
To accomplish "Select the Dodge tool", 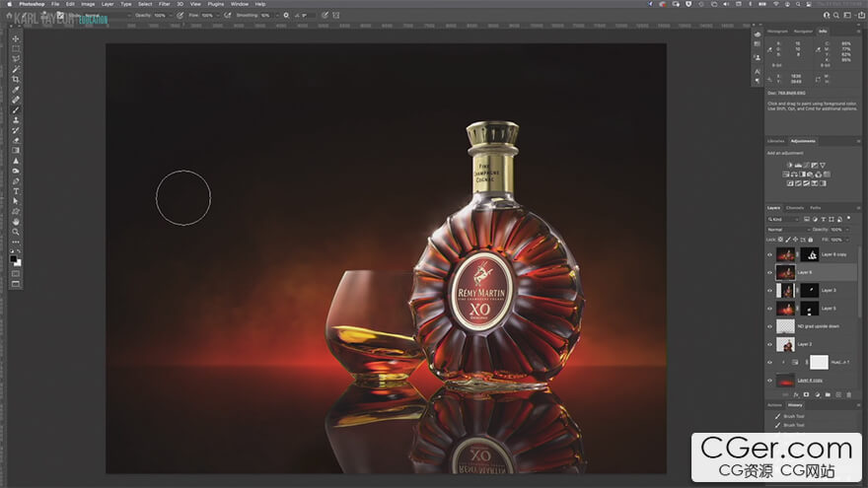I will click(16, 171).
